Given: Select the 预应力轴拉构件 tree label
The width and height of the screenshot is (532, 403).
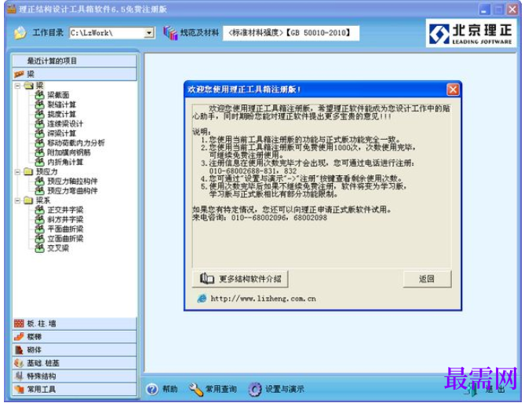Looking at the screenshot, I should click(x=72, y=181).
